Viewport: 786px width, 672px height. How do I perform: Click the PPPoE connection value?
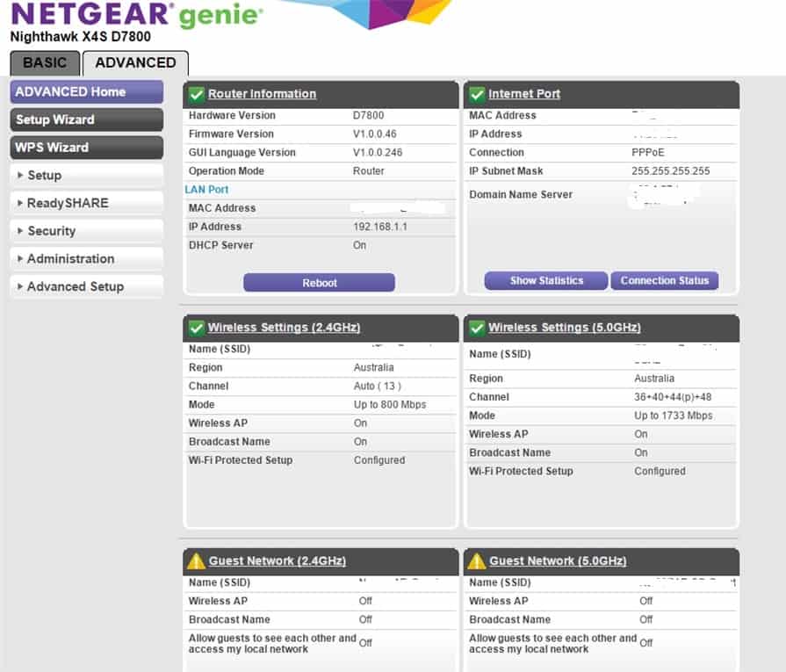click(x=647, y=153)
